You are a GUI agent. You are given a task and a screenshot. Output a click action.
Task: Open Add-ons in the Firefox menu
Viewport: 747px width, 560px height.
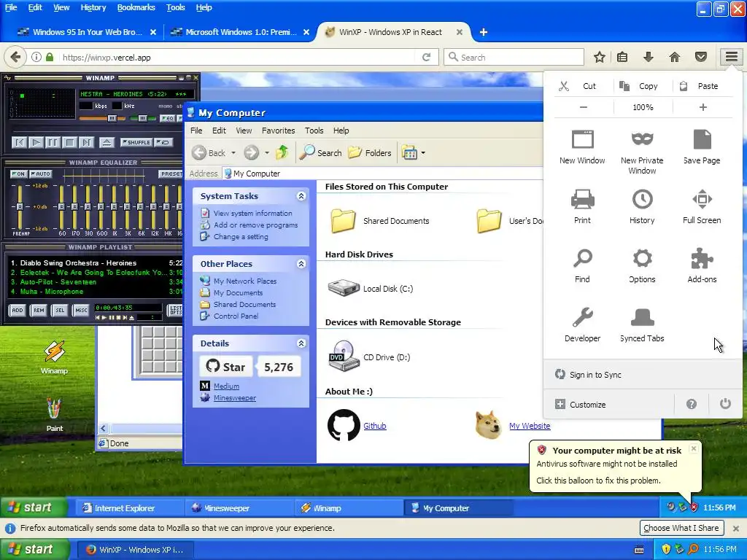coord(702,265)
